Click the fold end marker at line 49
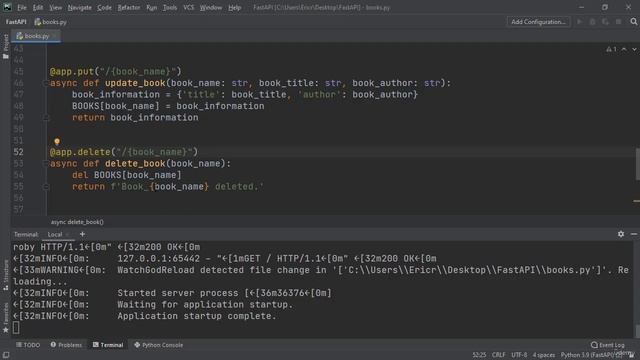640x360 pixels. (45, 118)
